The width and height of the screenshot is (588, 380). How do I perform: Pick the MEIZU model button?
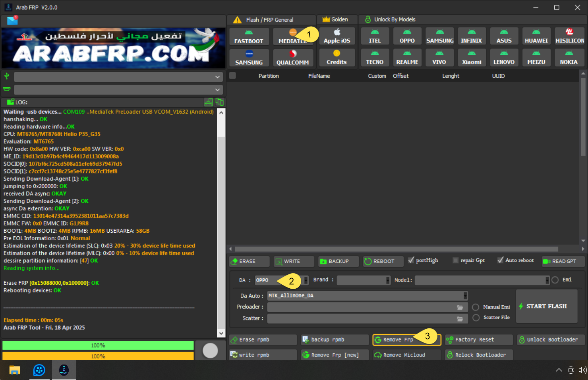tap(536, 58)
